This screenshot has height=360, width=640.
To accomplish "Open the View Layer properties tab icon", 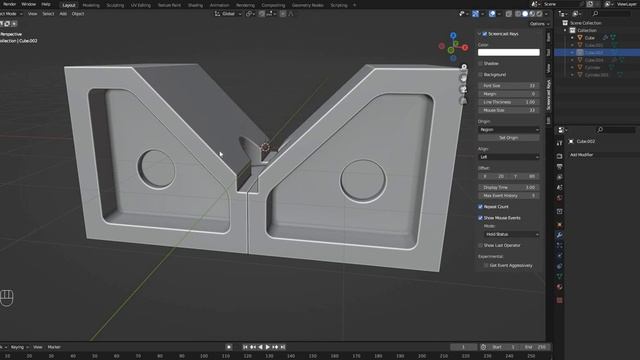I will click(x=560, y=177).
